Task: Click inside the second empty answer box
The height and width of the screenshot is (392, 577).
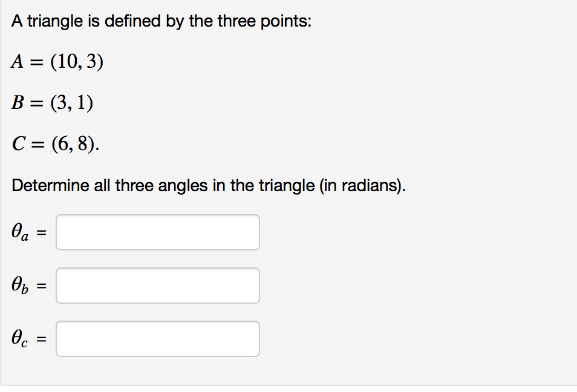Action: pyautogui.click(x=157, y=286)
